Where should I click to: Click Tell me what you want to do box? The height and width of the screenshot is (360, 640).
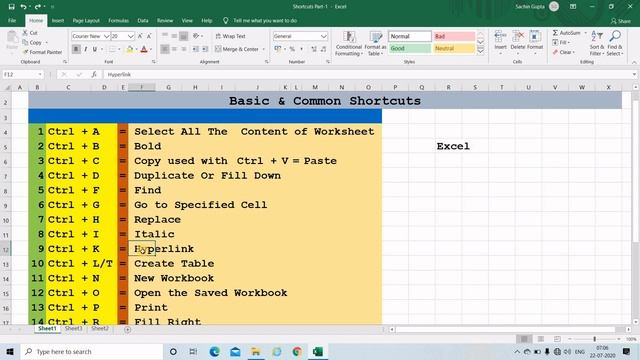point(265,20)
